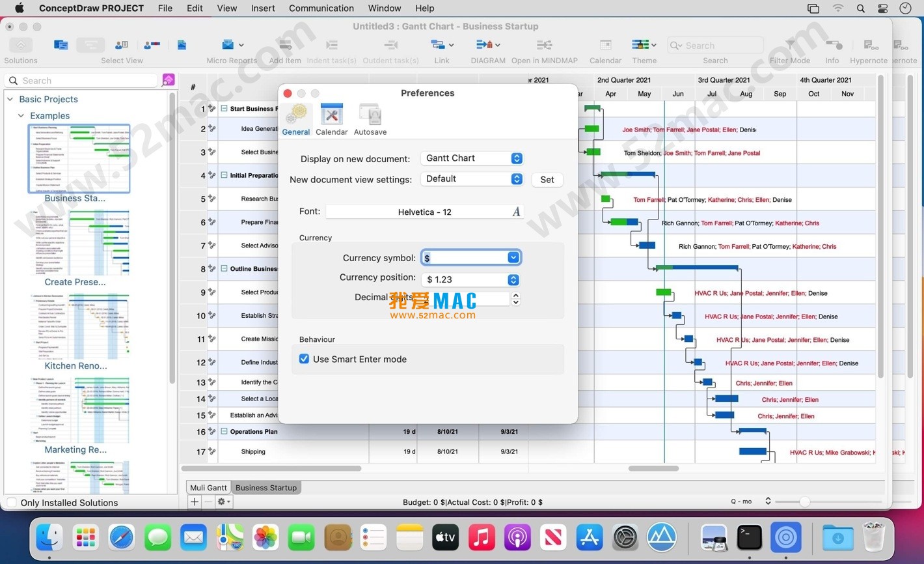Open System Preferences from the Dock
The width and height of the screenshot is (924, 564).
pos(625,537)
